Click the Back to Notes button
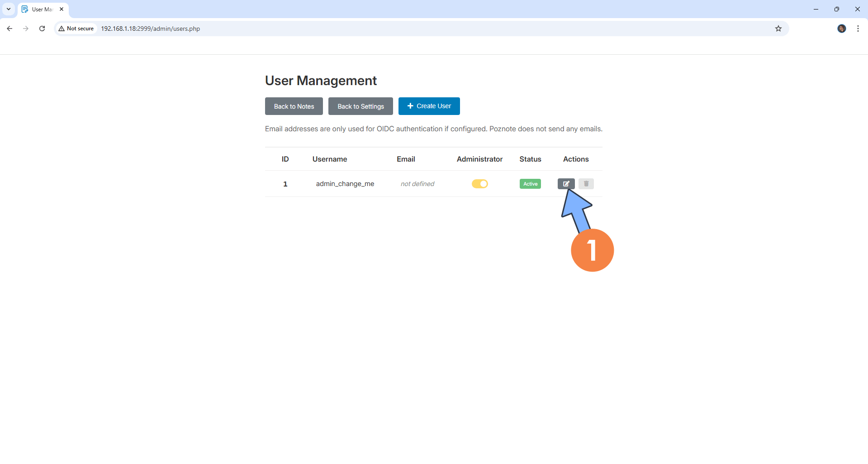Viewport: 868px width, 464px height. point(294,106)
